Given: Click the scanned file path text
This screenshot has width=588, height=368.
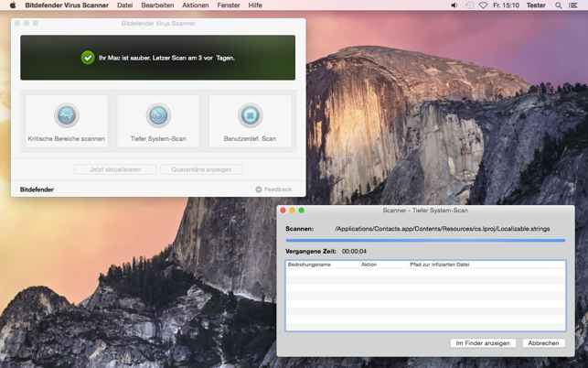Looking at the screenshot, I should 442,229.
